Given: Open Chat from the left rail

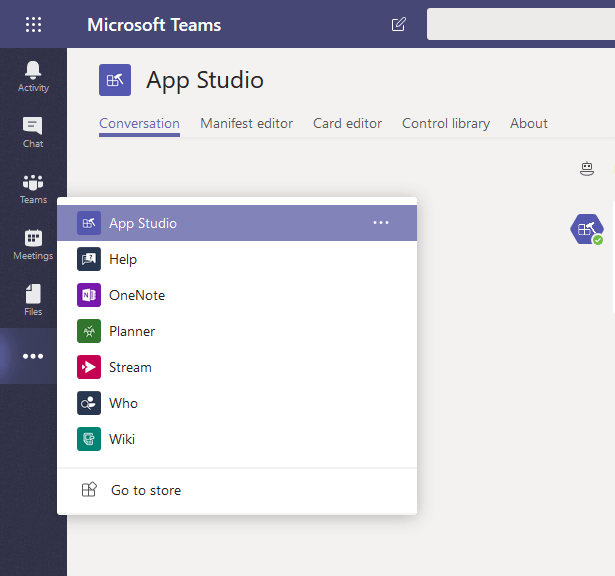Looking at the screenshot, I should click(33, 133).
